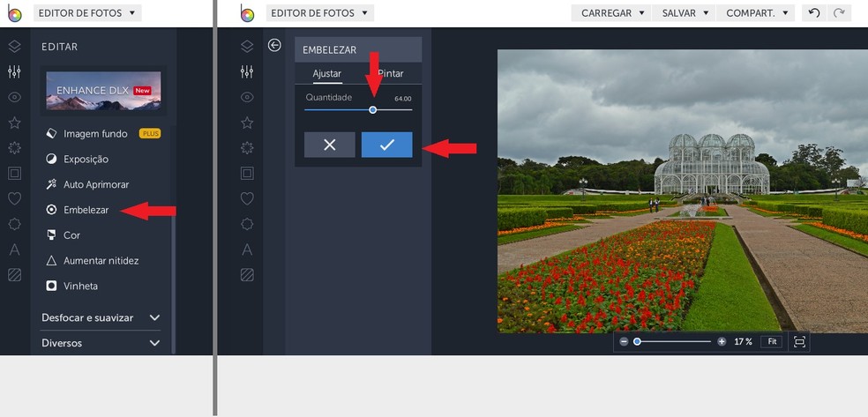Click the edit panel scrollbar
868x417 pixels.
tap(173, 285)
